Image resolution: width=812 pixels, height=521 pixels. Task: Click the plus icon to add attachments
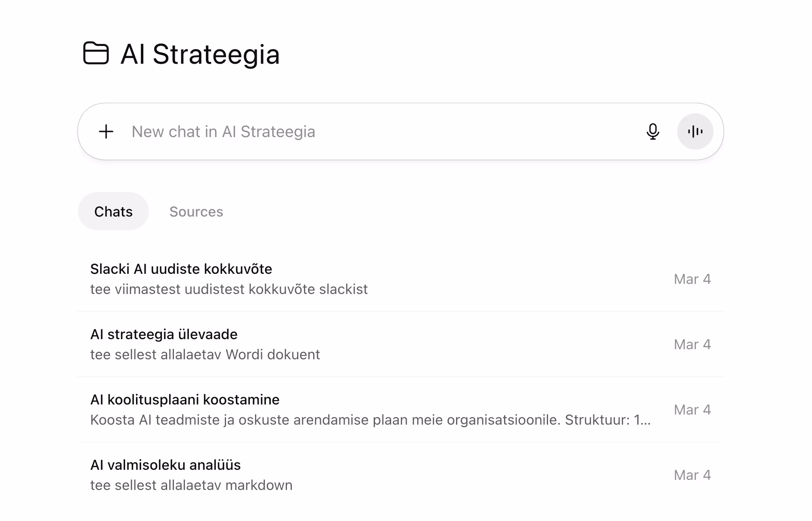pyautogui.click(x=106, y=131)
